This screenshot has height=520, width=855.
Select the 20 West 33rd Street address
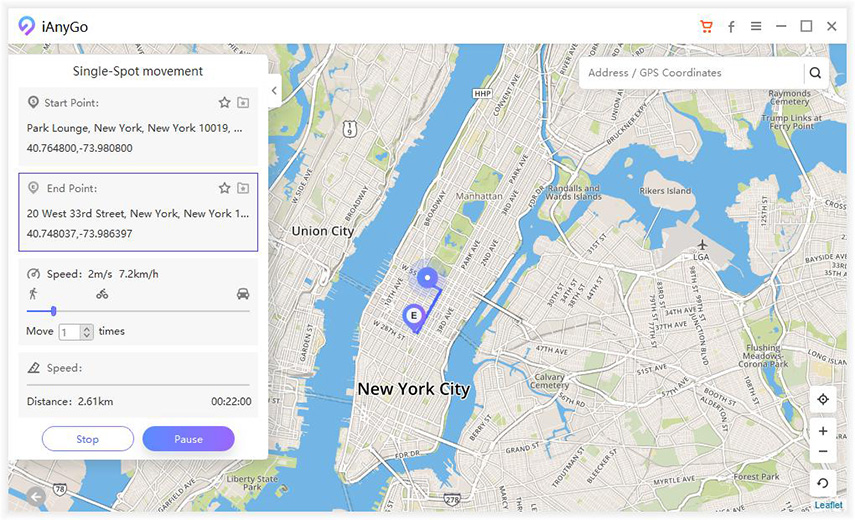(138, 214)
